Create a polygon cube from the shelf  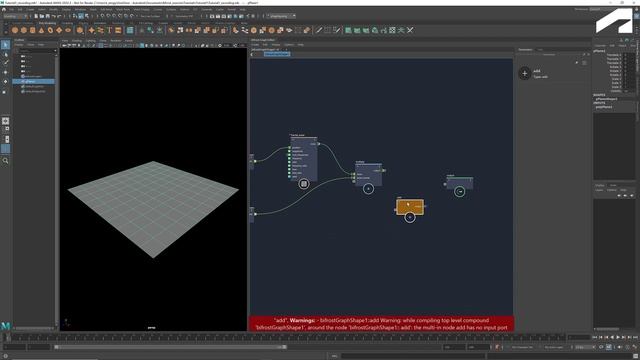click(x=24, y=30)
